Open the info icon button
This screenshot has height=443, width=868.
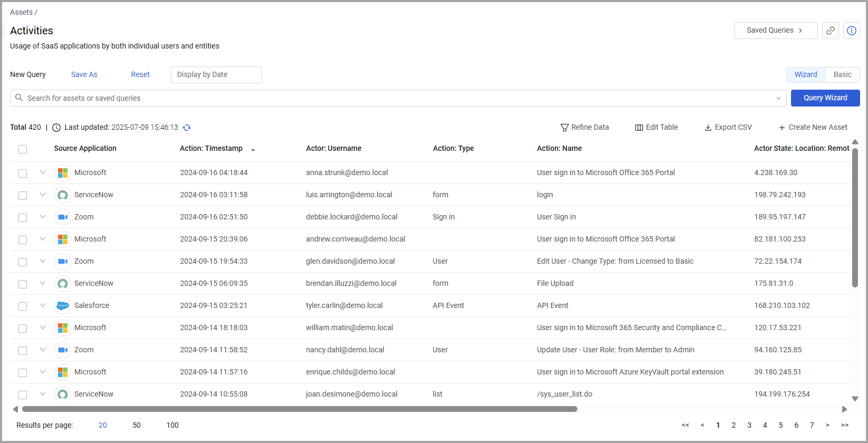tap(852, 31)
